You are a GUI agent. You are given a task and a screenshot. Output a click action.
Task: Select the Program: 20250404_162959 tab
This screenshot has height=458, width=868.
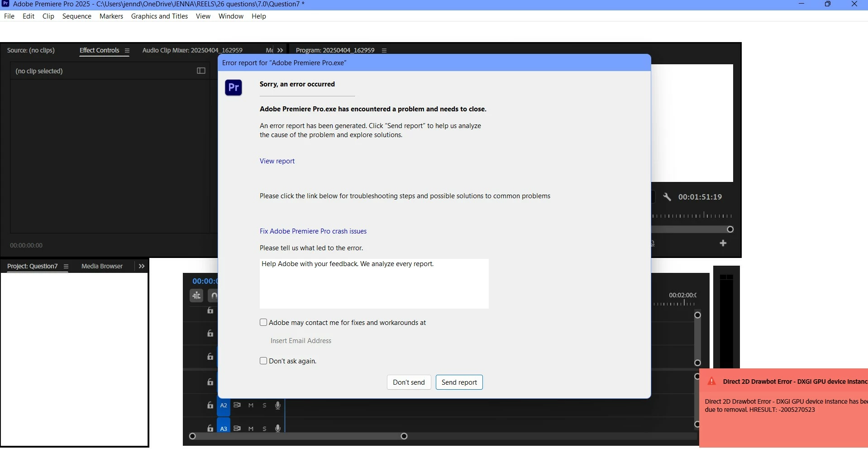pos(335,50)
